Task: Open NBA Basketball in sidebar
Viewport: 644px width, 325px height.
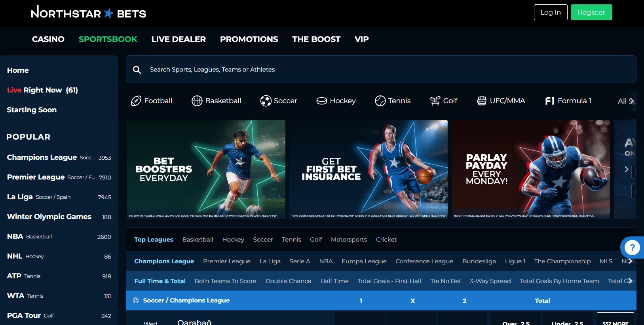Action: click(x=59, y=236)
